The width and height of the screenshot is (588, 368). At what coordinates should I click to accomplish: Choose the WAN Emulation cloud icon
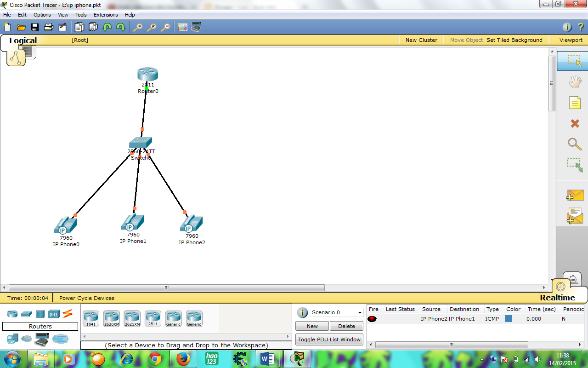coord(27,339)
